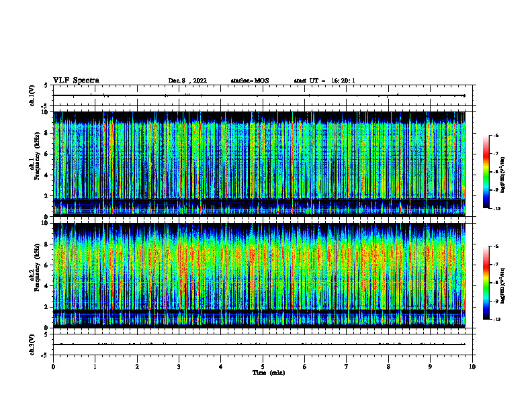532x411 pixels.
Task: Click the "-6" label on ch.2 color bar
Action: (x=496, y=246)
